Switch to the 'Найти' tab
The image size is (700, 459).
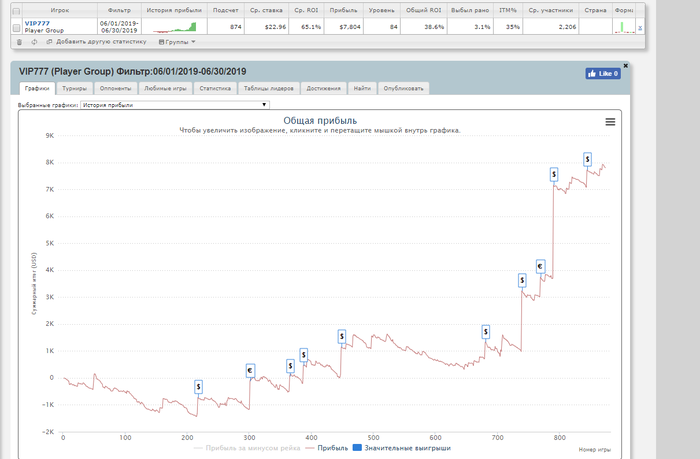pyautogui.click(x=362, y=88)
